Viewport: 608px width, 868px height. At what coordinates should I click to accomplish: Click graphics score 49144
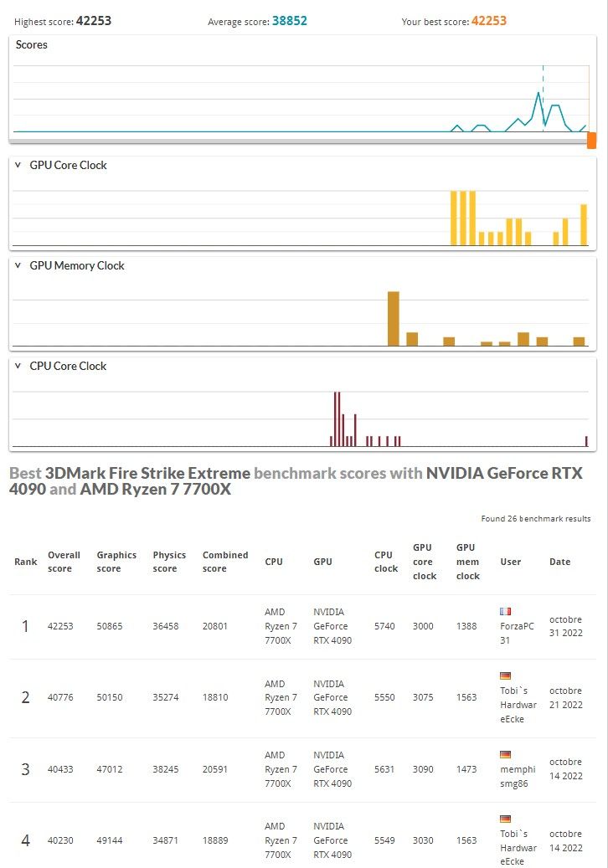pyautogui.click(x=110, y=840)
